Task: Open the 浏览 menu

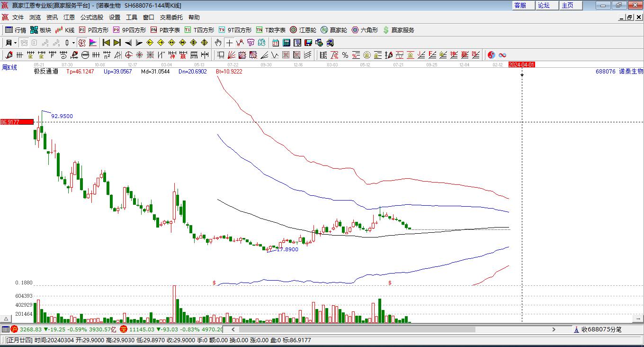Action: coord(35,17)
